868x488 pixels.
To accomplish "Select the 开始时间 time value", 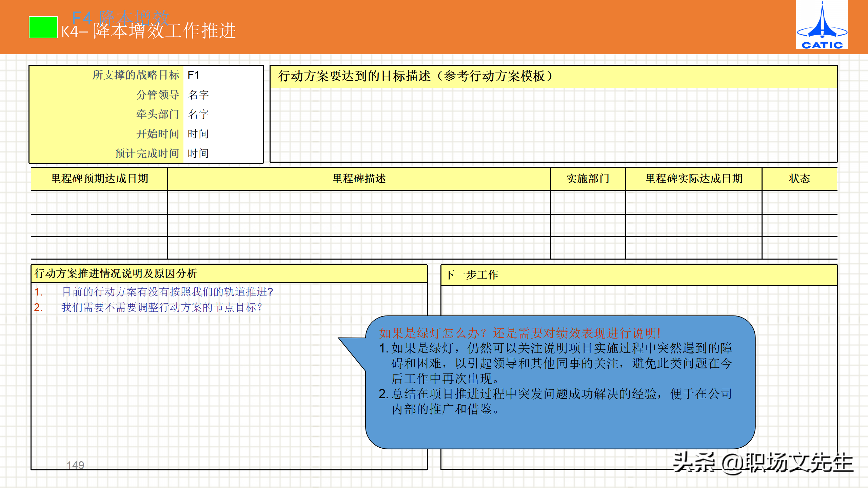I will (198, 134).
